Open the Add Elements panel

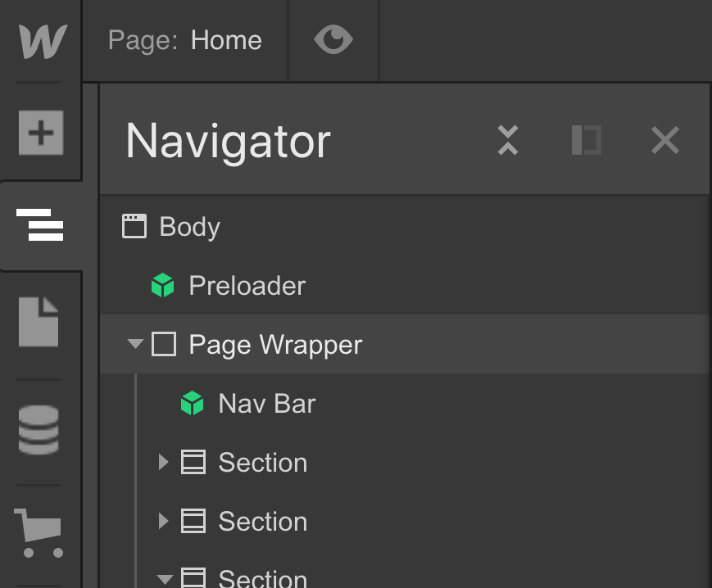pos(41,133)
